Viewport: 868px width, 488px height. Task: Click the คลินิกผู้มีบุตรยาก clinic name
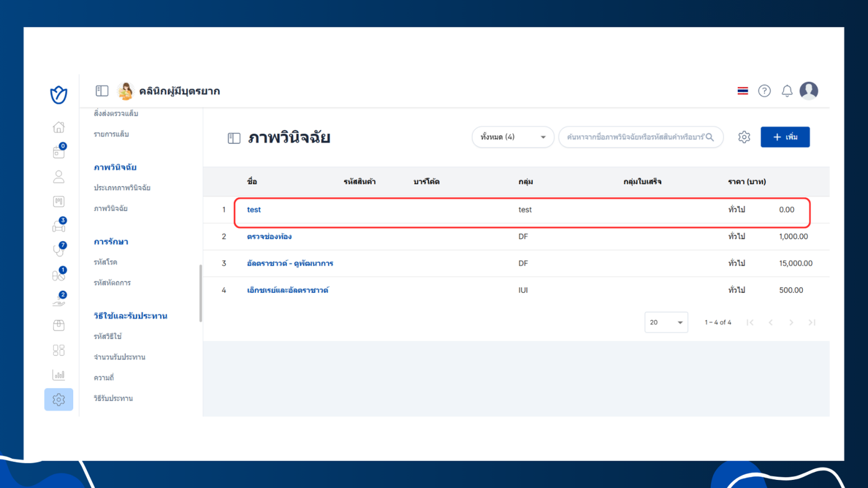coord(179,91)
